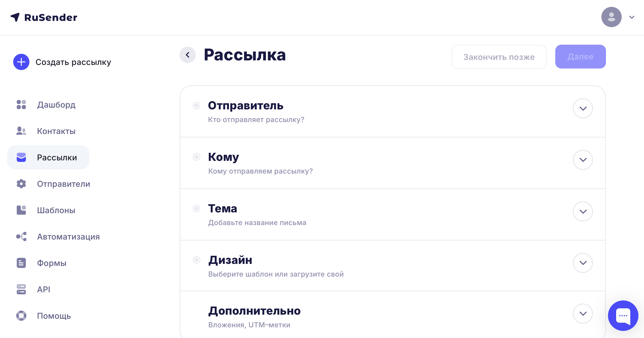Expand the Тема section chevron
Screen dimensions: 644x338
pos(583,211)
